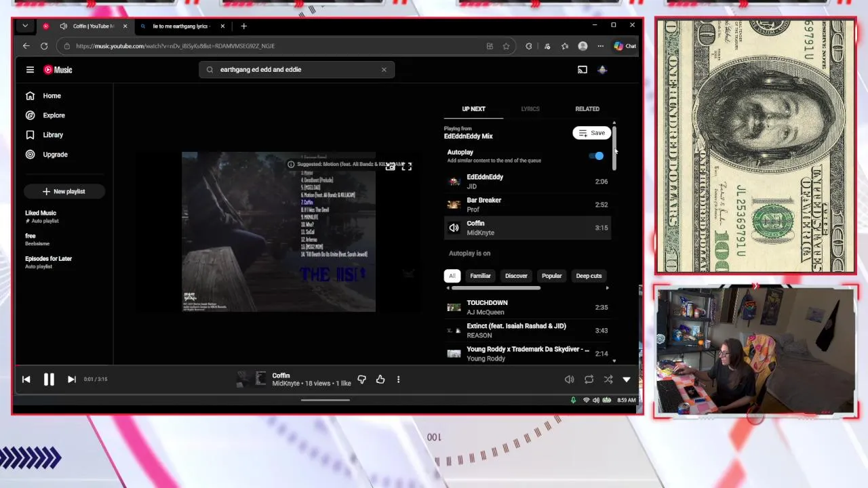The width and height of the screenshot is (868, 488).
Task: Switch to the RELATED tab
Action: click(x=587, y=108)
